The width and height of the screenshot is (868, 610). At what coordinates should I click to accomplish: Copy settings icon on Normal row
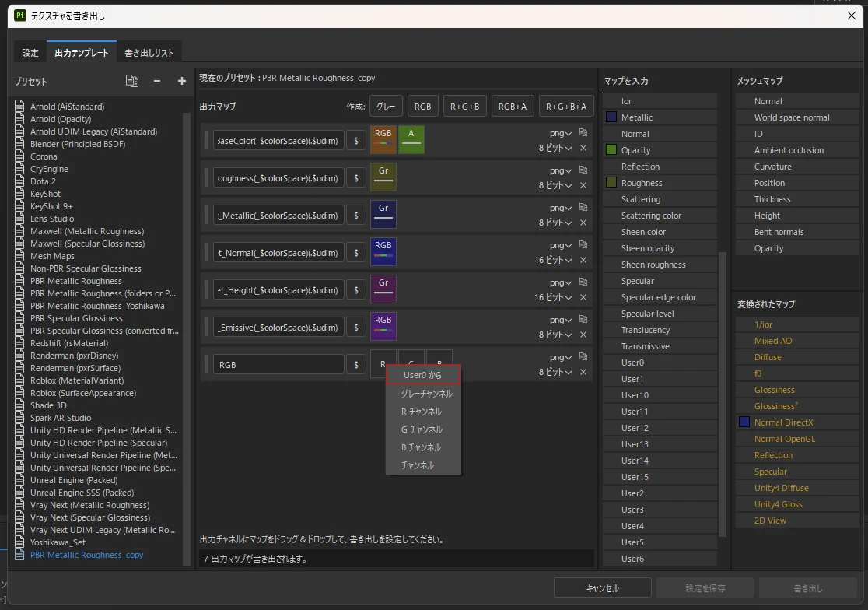click(x=583, y=244)
